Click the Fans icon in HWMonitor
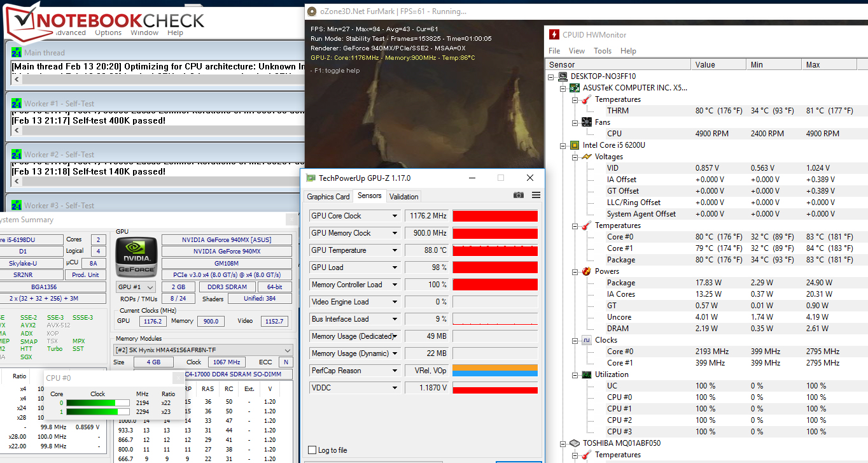The height and width of the screenshot is (463, 868). pos(586,122)
